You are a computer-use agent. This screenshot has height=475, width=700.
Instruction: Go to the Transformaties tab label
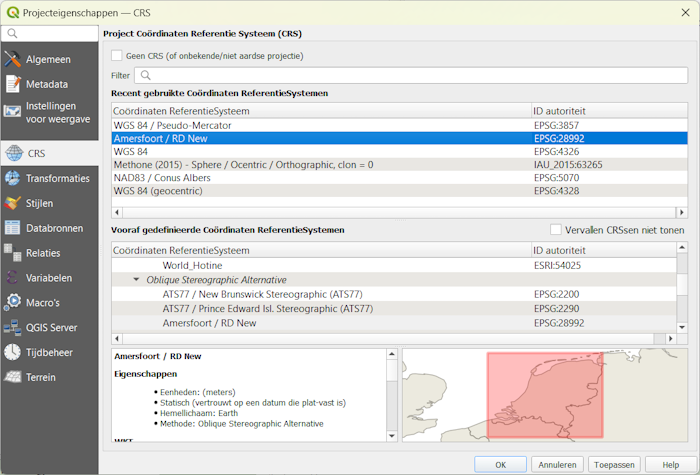click(58, 178)
